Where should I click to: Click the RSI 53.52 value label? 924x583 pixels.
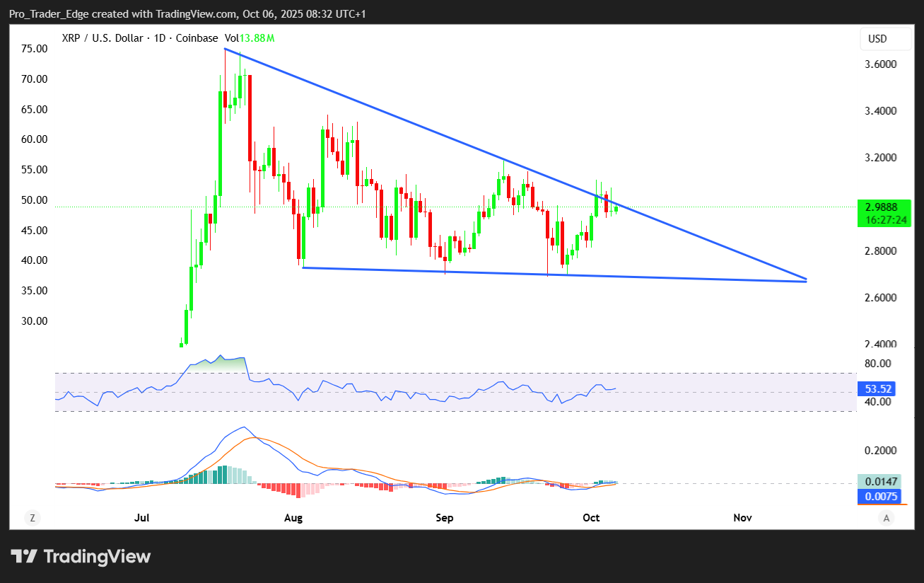click(877, 388)
